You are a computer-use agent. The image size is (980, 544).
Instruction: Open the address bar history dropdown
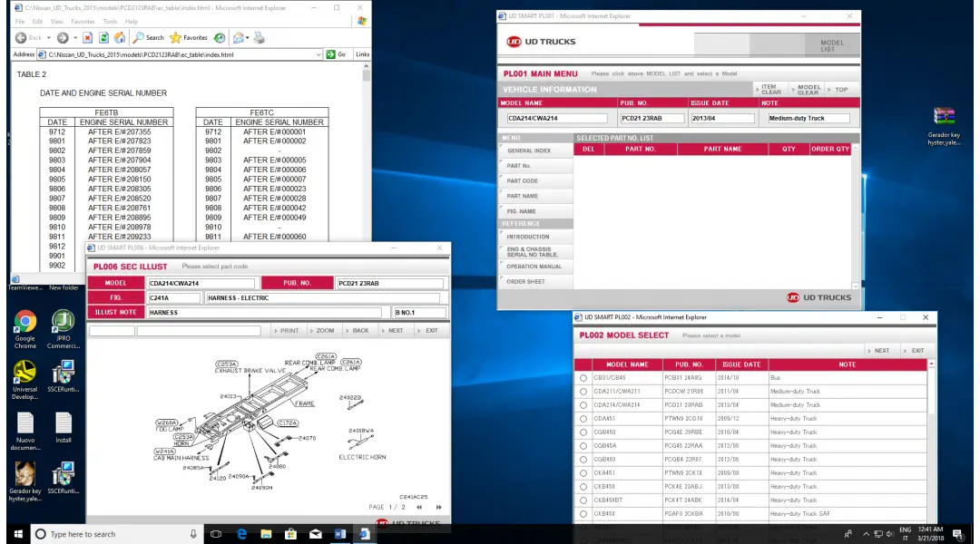click(319, 53)
